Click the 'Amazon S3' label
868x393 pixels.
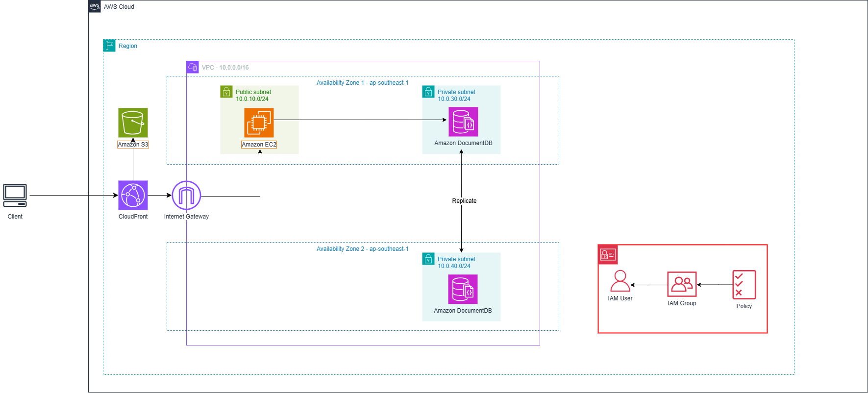tap(133, 145)
